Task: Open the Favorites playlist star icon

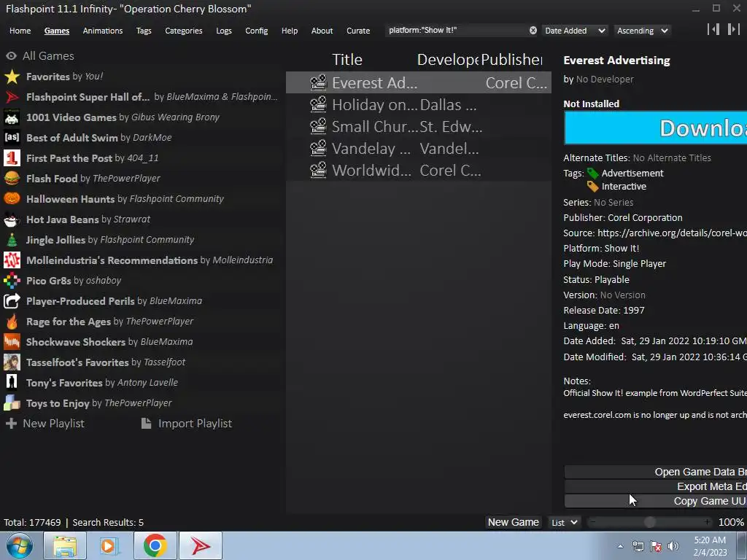Action: (12, 77)
